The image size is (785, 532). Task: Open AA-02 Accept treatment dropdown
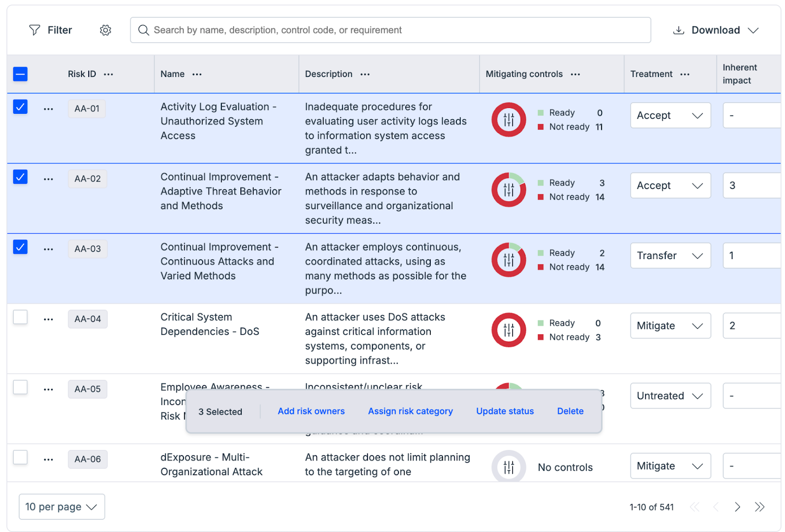click(670, 186)
